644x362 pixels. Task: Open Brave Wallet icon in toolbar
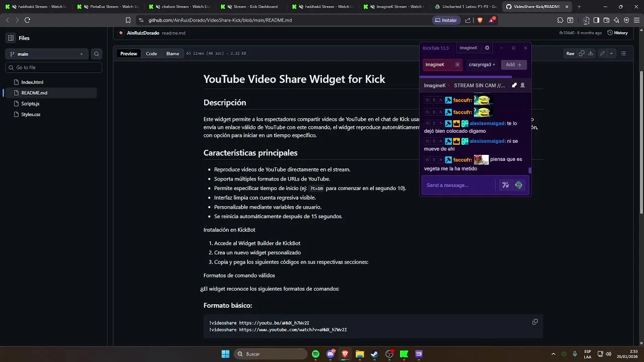point(606,20)
